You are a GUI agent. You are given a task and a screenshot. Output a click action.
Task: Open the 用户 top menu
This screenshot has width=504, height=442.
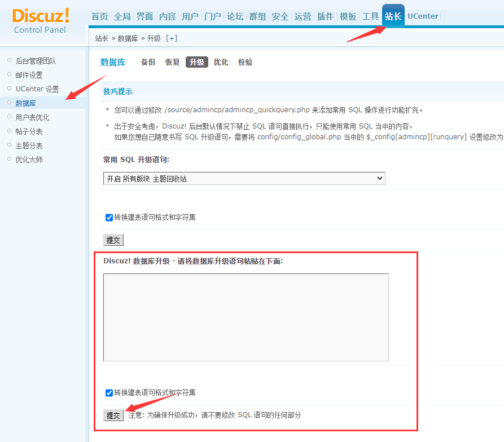click(190, 16)
